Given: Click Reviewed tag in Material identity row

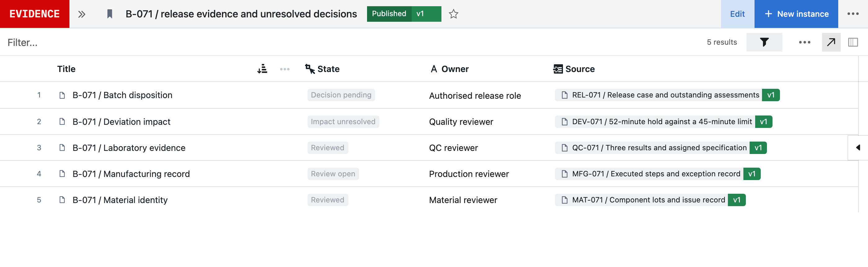Looking at the screenshot, I should coord(328,200).
